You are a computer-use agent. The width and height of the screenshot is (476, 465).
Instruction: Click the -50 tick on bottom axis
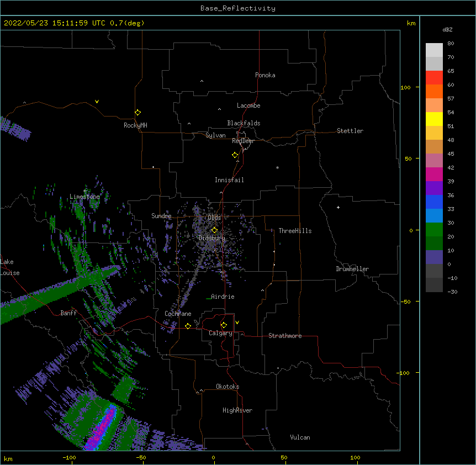pyautogui.click(x=141, y=457)
